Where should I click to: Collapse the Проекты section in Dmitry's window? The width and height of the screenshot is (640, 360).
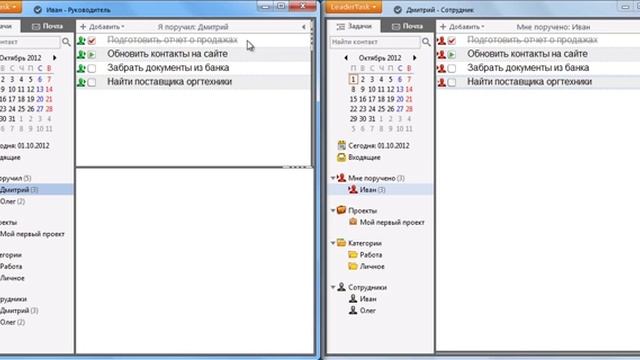tap(333, 211)
